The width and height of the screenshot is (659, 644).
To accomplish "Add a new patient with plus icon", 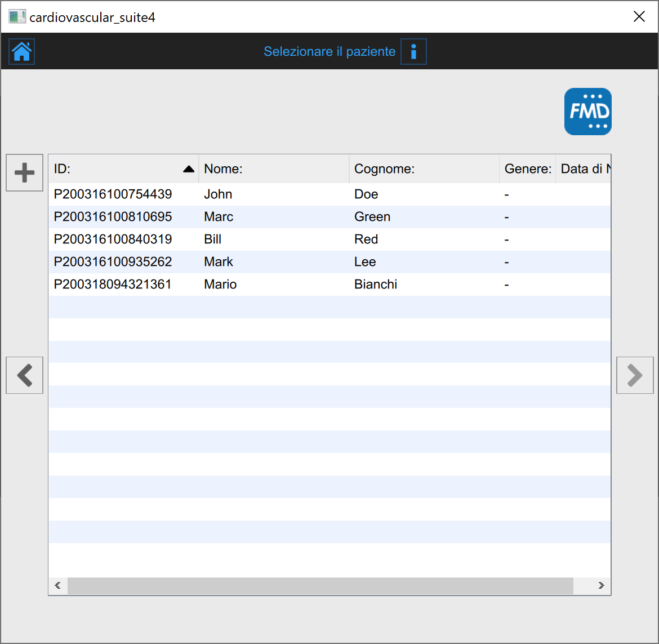I will tap(24, 172).
